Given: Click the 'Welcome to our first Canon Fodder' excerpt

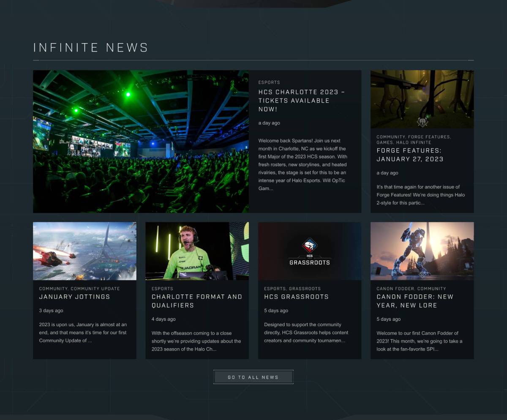Looking at the screenshot, I should 420,341.
